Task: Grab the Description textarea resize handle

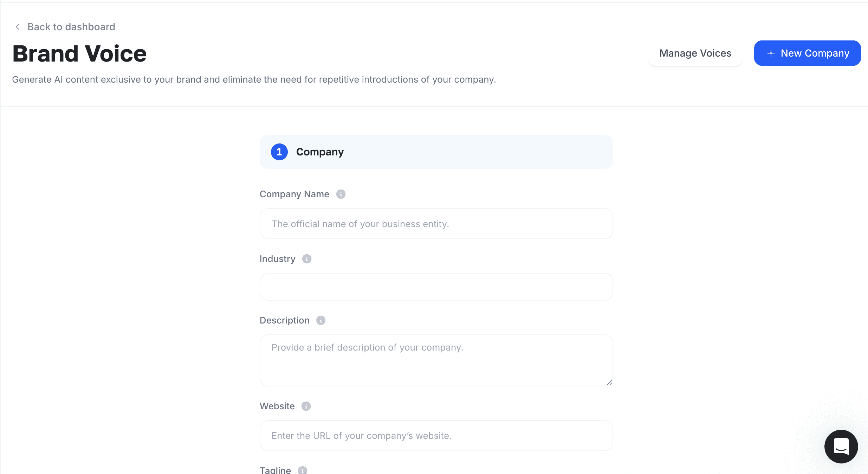Action: (609, 383)
